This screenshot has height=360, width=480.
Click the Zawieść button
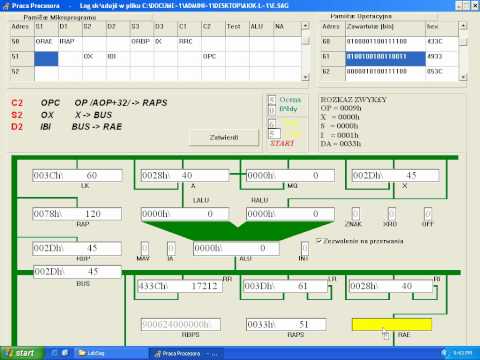coord(224,137)
